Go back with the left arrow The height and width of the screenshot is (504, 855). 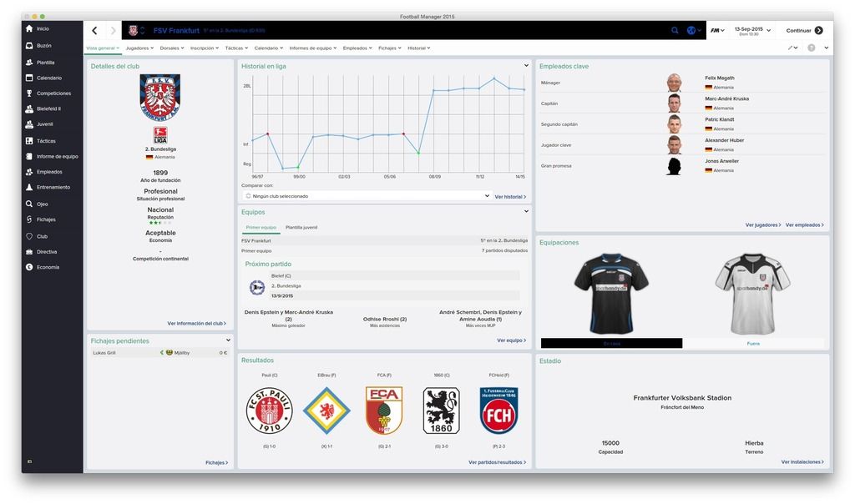tap(94, 31)
